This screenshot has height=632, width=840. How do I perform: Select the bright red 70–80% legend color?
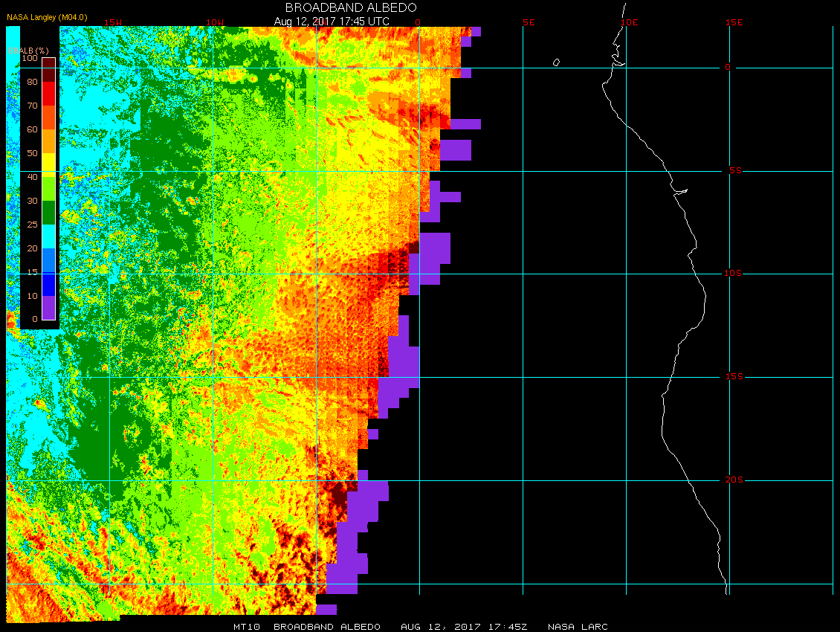pos(49,94)
